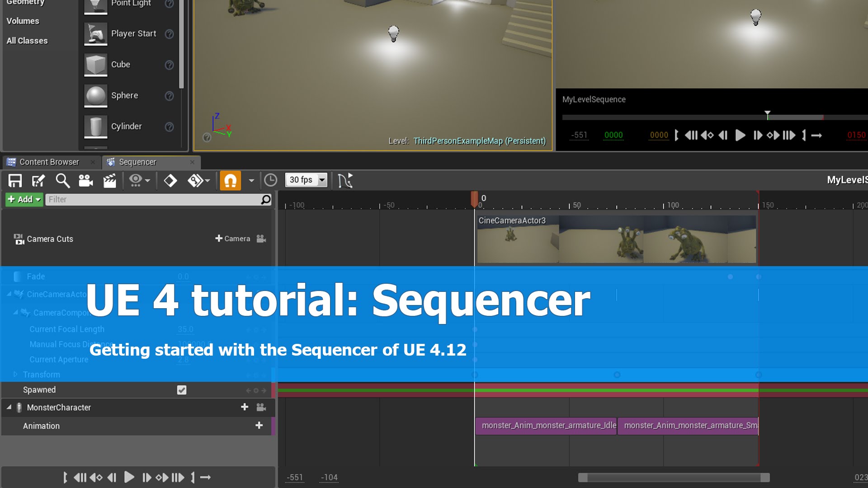Select monster_Anim_monster_armature_Sm clip
This screenshot has width=868, height=488.
point(688,426)
